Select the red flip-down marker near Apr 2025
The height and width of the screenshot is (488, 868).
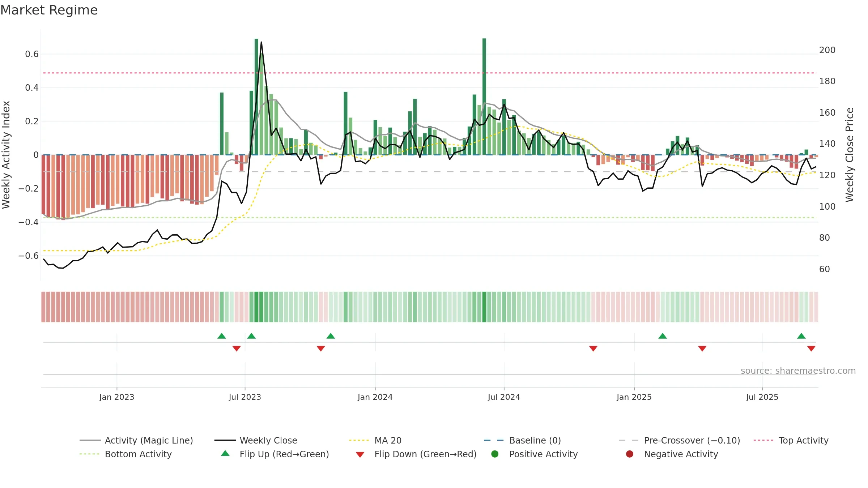(702, 348)
